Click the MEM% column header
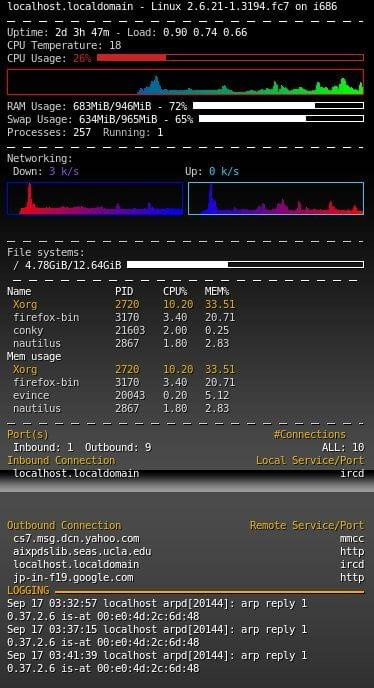 [217, 291]
